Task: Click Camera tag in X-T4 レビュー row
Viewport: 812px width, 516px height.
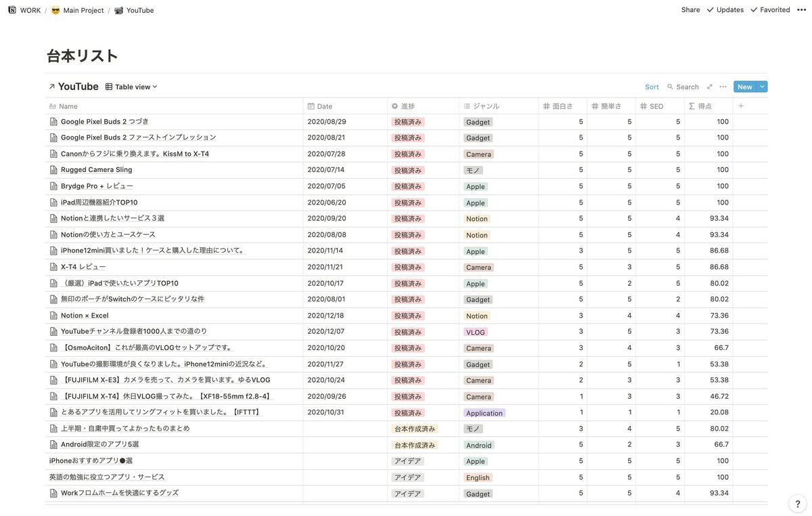Action: click(x=478, y=267)
